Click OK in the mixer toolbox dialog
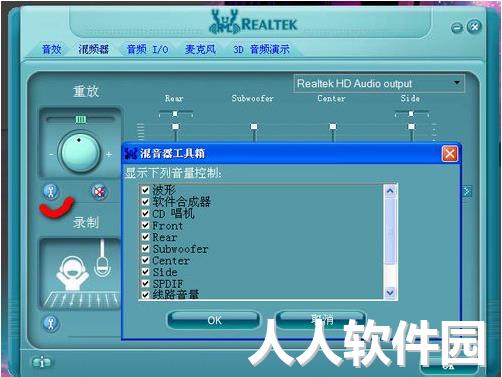 click(x=214, y=320)
